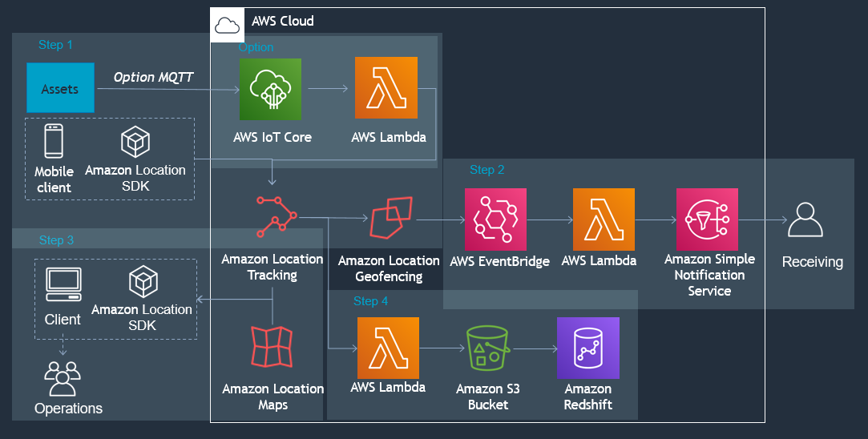This screenshot has width=868, height=439.
Task: Select the AWS Lambda icon beside IoT Core
Action: (x=386, y=89)
